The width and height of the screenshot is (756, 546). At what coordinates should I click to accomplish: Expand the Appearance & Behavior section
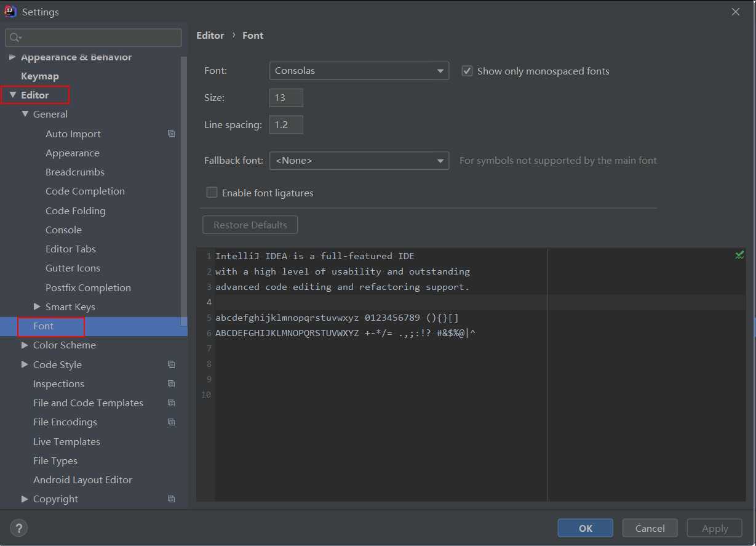pos(12,57)
